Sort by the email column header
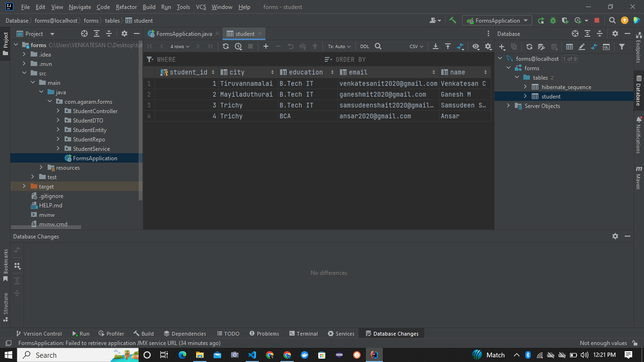The image size is (644, 362). (x=388, y=72)
